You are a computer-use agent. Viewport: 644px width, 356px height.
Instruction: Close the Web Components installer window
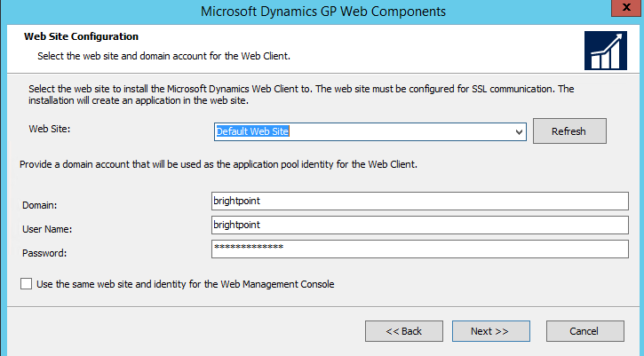point(624,11)
